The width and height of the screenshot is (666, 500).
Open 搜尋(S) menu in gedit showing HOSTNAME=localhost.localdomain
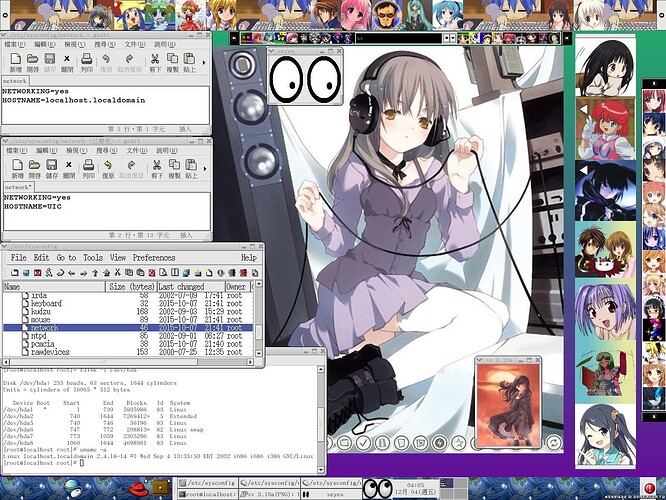(x=105, y=44)
